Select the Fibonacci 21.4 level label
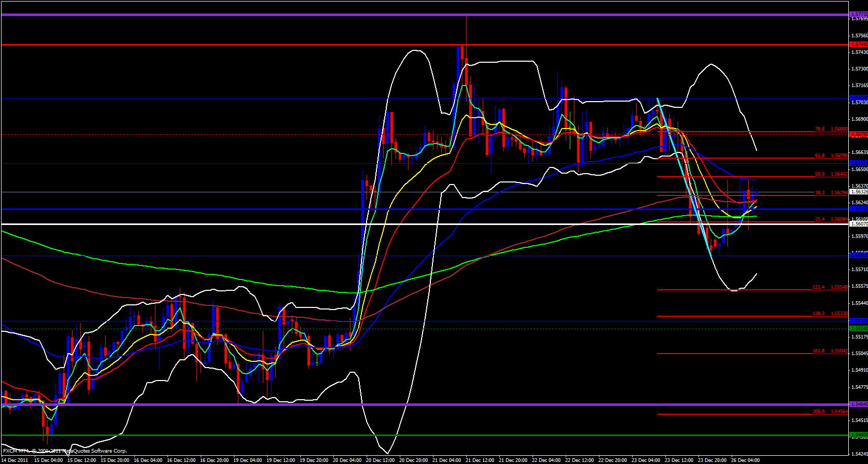This screenshot has width=868, height=464. pos(831,219)
